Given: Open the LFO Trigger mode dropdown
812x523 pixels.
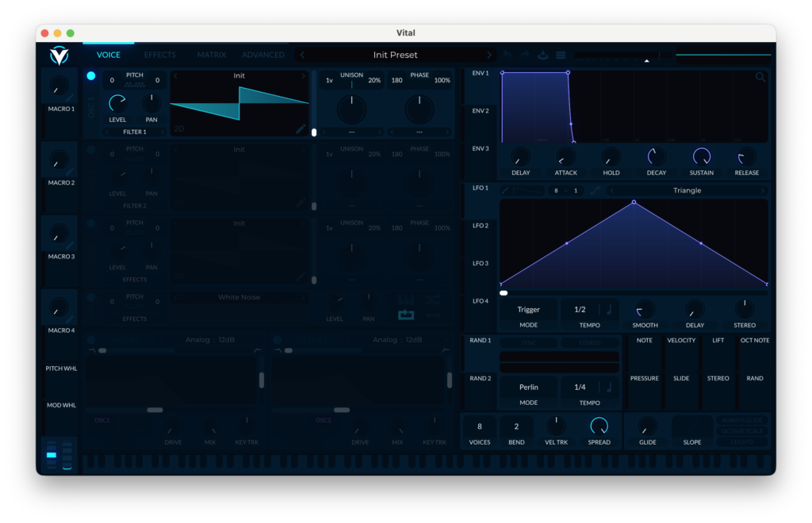Looking at the screenshot, I should pyautogui.click(x=528, y=310).
